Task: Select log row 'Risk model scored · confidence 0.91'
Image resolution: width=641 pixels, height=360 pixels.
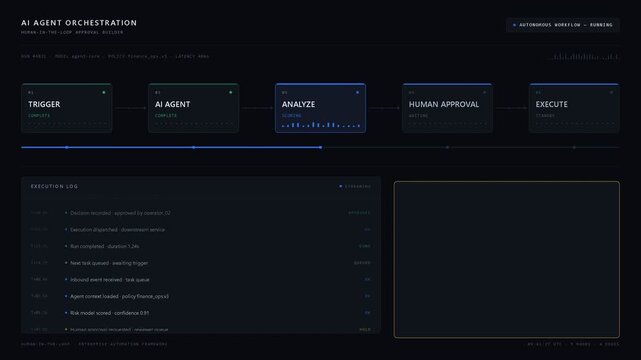Action: click(201, 313)
